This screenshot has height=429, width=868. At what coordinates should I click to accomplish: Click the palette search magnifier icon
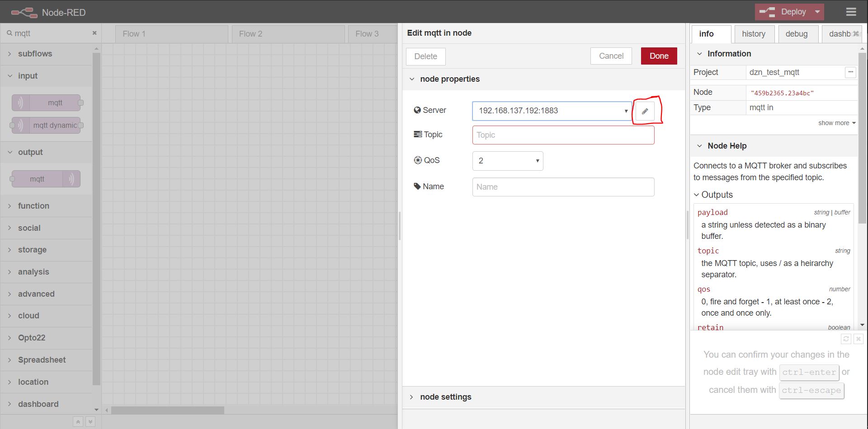pos(9,33)
